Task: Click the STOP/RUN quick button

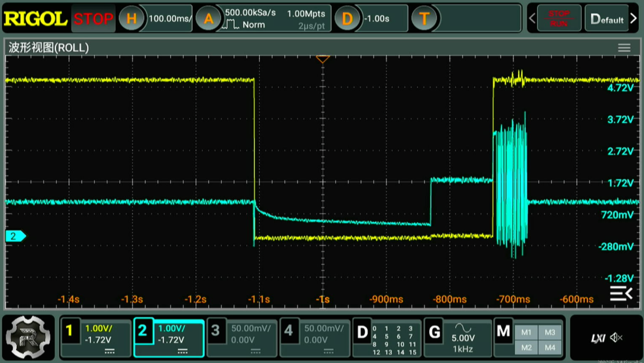Action: (559, 19)
